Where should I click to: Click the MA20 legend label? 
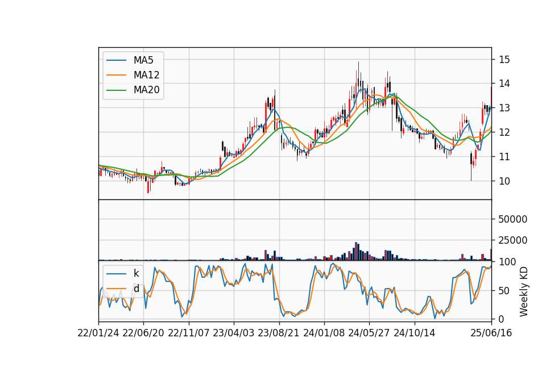pos(146,90)
